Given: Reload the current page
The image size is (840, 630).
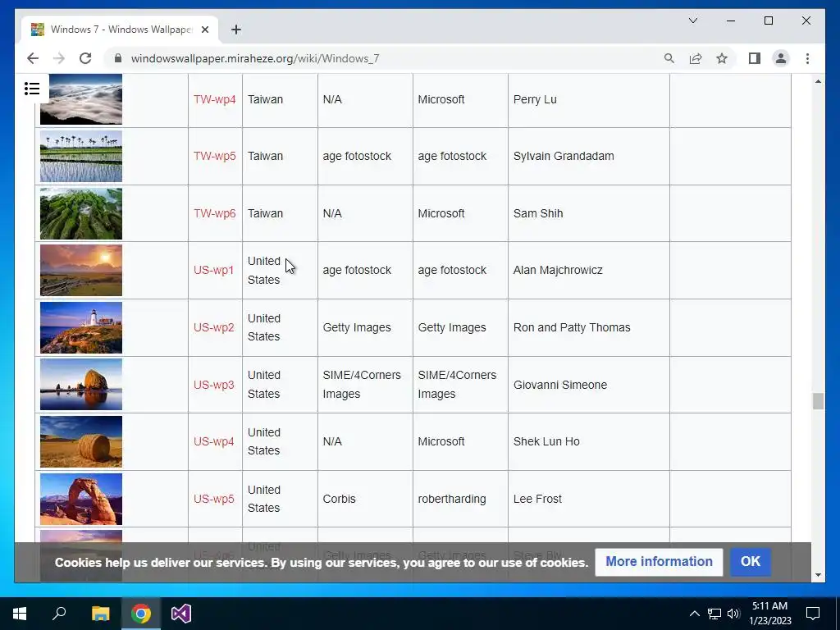Looking at the screenshot, I should coord(85,58).
